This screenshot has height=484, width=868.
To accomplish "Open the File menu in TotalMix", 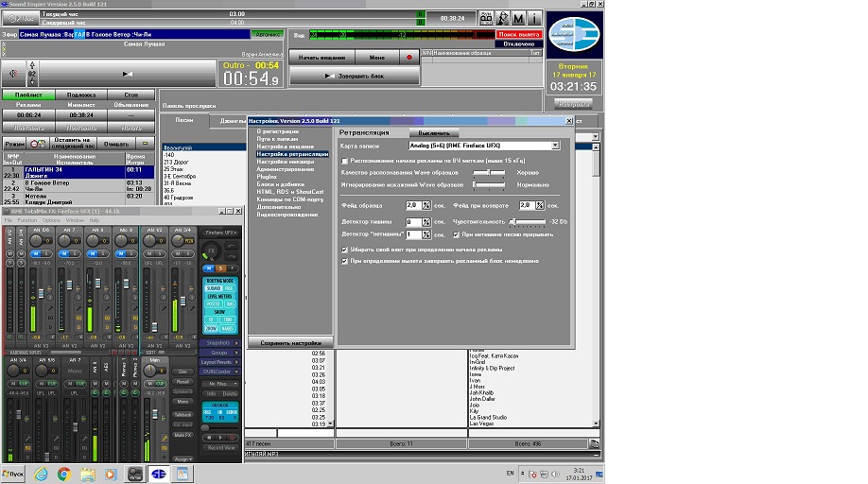I will click(x=9, y=220).
